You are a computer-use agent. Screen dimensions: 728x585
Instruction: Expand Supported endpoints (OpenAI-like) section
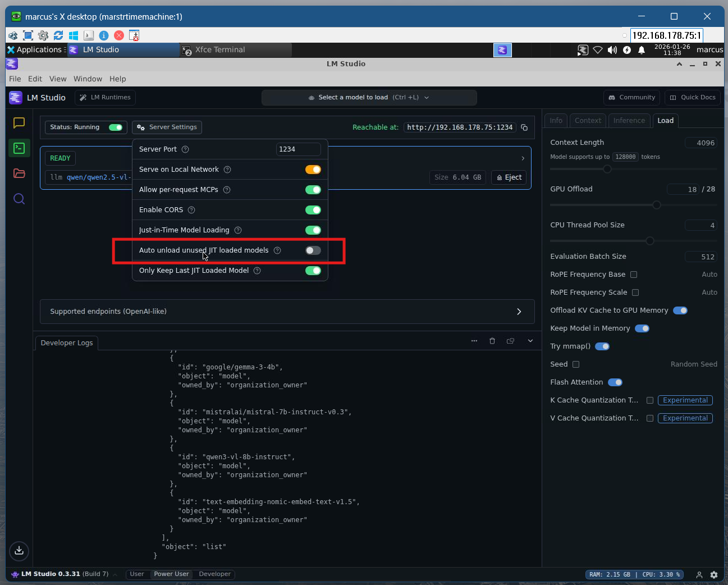tap(519, 312)
